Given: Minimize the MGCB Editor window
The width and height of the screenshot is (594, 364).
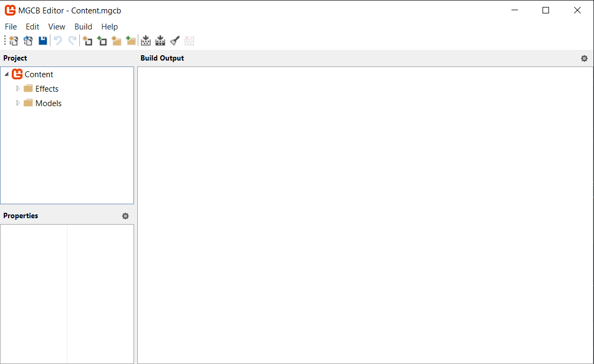Looking at the screenshot, I should pos(515,10).
